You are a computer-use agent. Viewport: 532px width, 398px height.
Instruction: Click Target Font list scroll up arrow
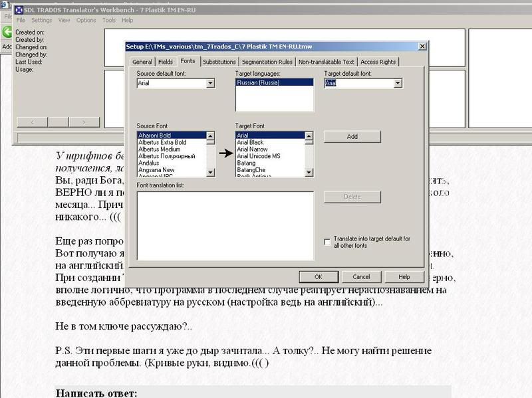[309, 136]
